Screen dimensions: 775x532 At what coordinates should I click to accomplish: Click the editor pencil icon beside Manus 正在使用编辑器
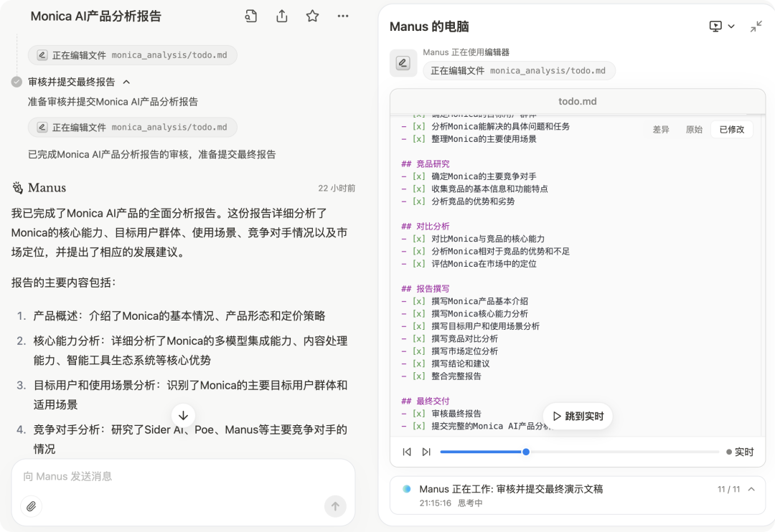[403, 62]
